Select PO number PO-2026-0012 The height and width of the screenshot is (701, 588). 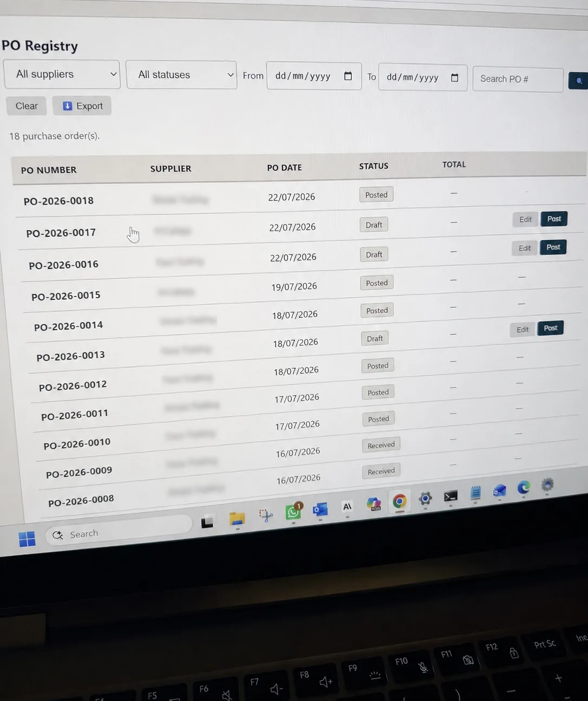point(73,386)
